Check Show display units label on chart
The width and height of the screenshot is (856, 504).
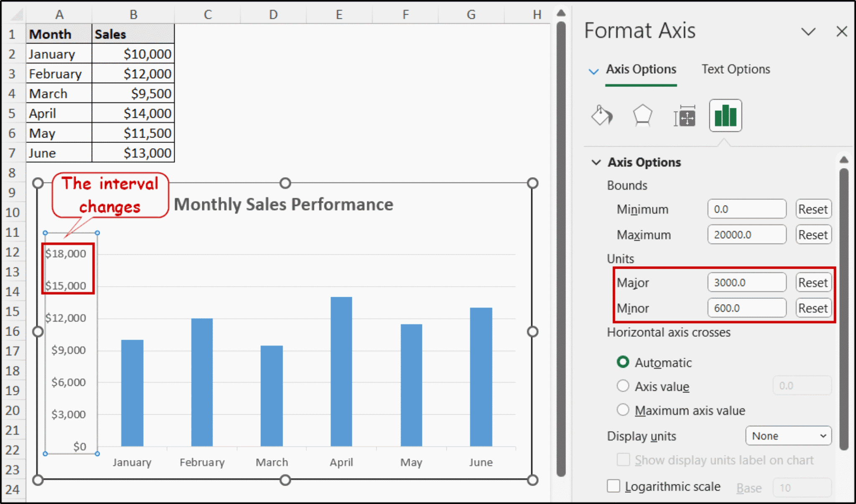coord(623,460)
